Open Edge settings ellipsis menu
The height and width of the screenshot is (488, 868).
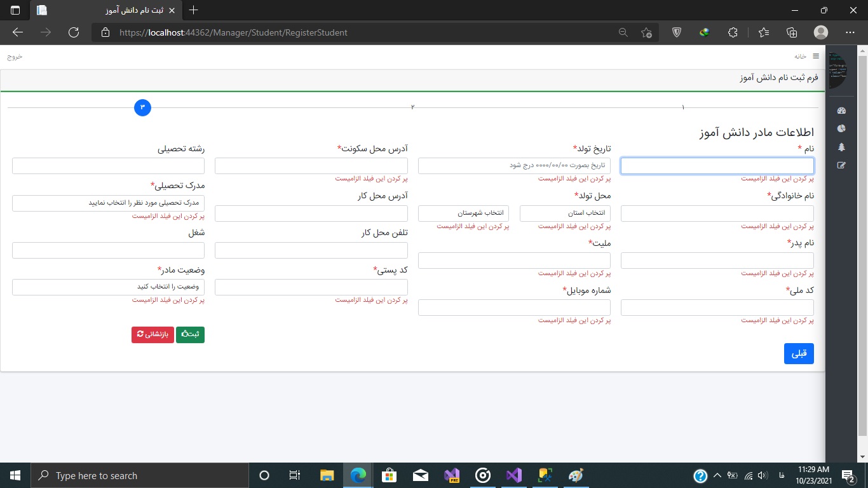[x=850, y=32]
